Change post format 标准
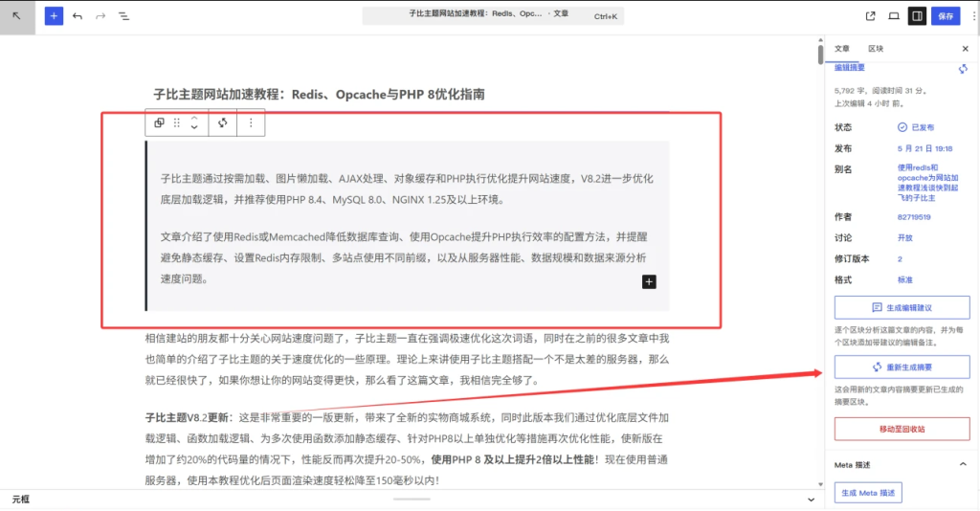The height and width of the screenshot is (511, 980). [x=905, y=279]
